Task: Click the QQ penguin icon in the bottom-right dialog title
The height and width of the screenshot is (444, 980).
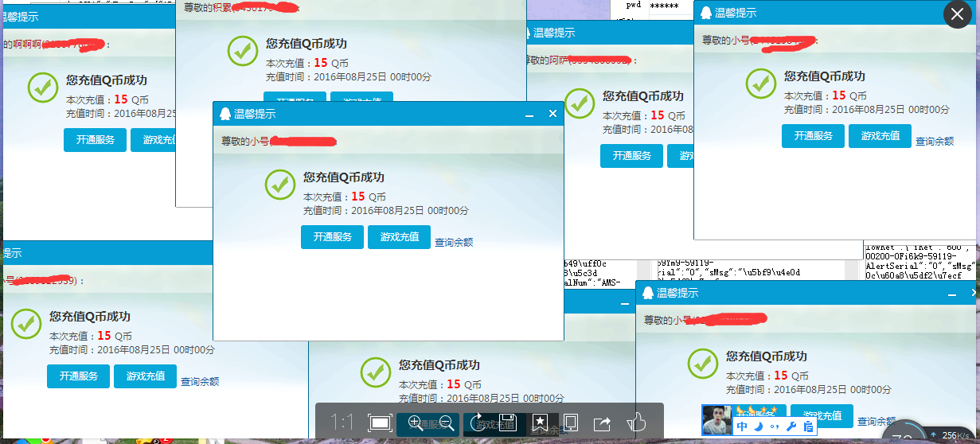Action: (648, 293)
